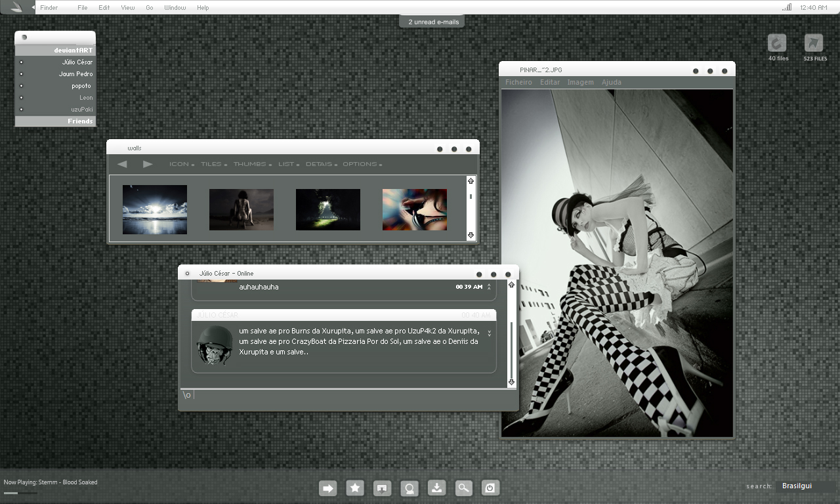Viewport: 840px width, 504px height.
Task: Open chat with Leon contact
Action: 86,98
